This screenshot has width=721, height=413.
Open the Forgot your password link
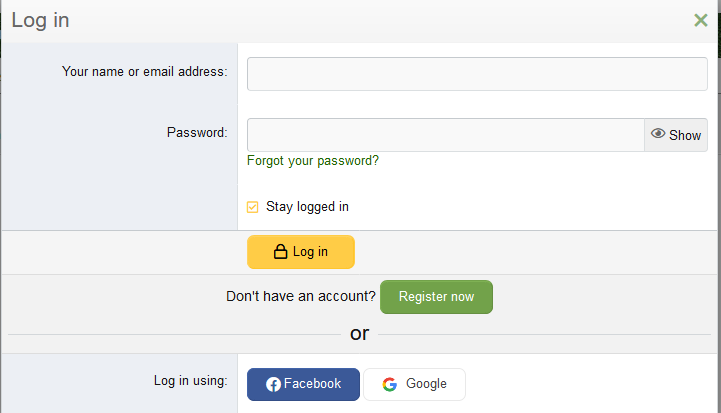313,161
